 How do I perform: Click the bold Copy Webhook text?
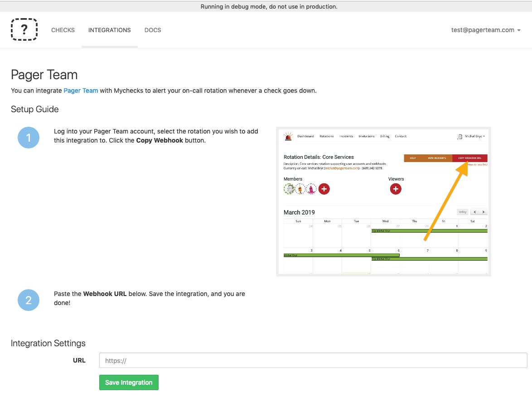pos(160,140)
